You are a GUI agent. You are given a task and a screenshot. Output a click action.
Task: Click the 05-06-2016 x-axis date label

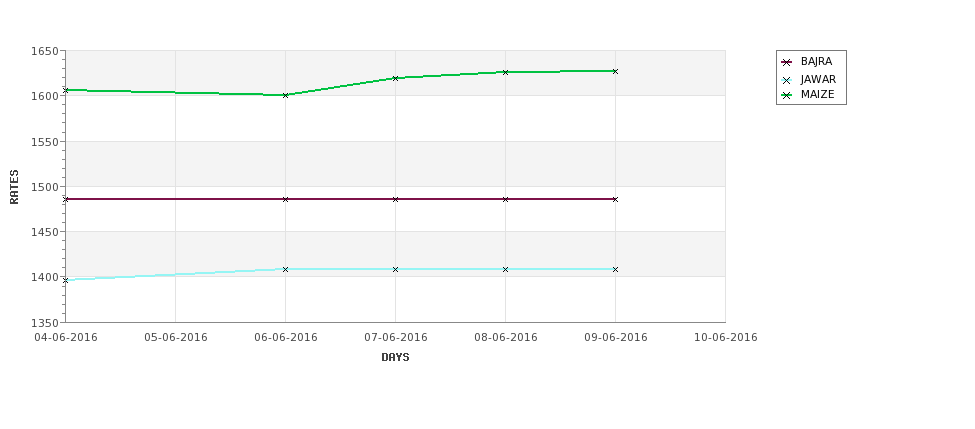coord(176,338)
